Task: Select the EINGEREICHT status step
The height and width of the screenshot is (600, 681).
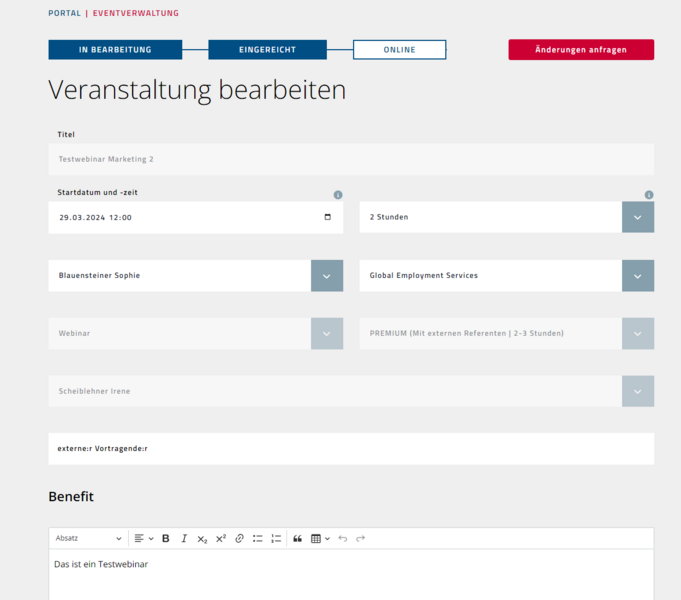Action: 268,50
